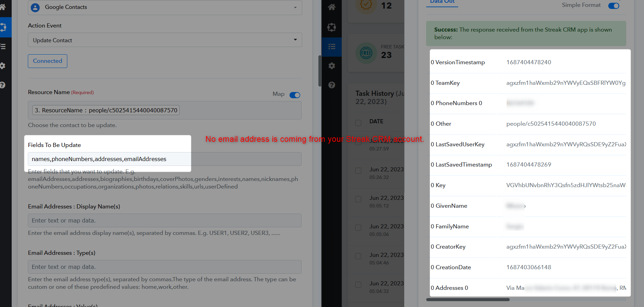Check the task row at 05:04:32

(358, 285)
